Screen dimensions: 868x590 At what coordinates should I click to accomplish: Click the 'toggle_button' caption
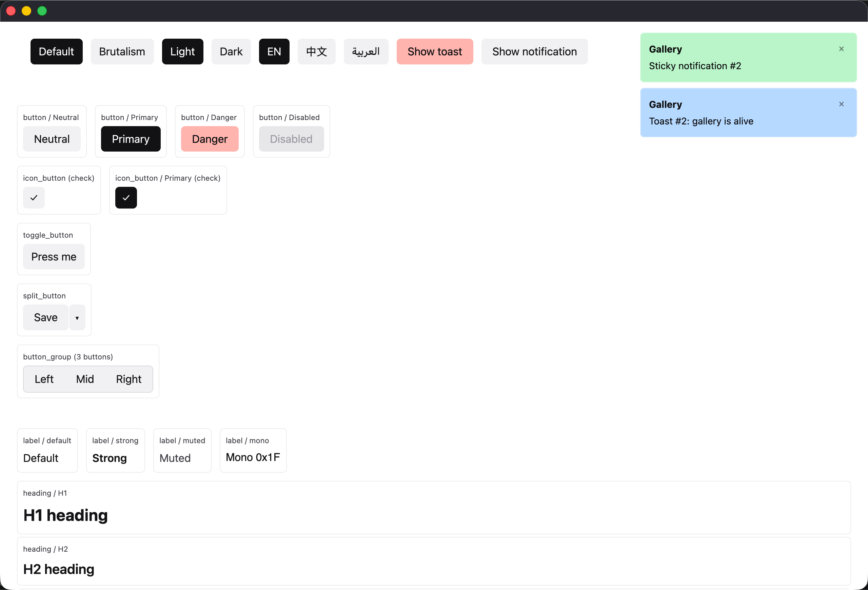click(48, 235)
